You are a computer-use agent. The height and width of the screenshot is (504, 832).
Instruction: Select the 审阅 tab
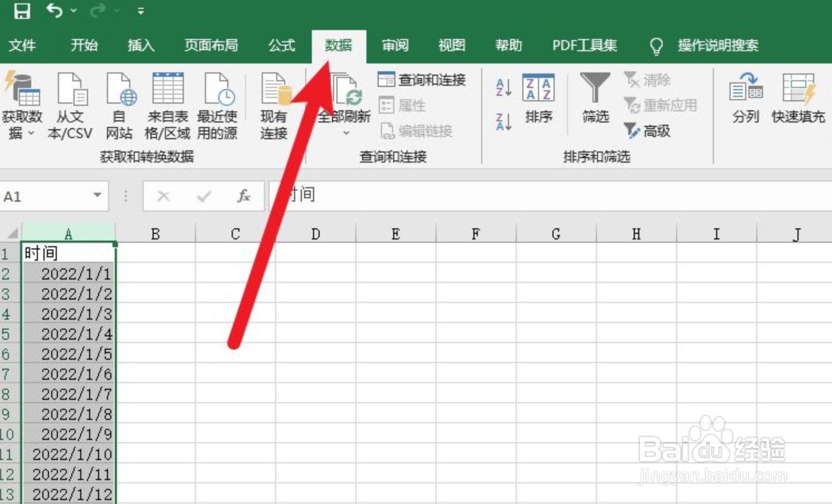pyautogui.click(x=395, y=45)
